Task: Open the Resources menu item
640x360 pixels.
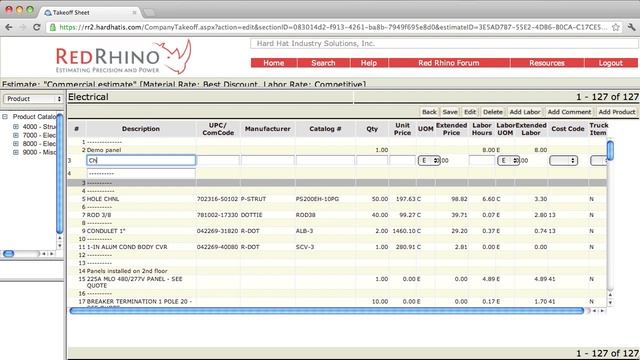Action: point(547,63)
